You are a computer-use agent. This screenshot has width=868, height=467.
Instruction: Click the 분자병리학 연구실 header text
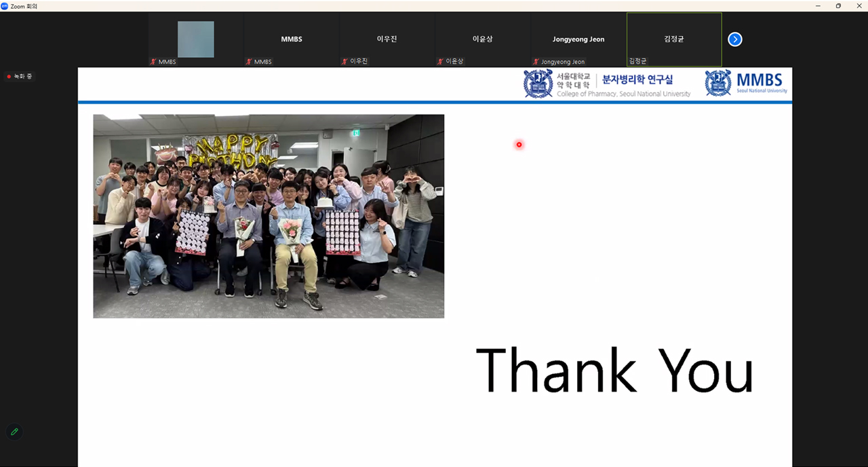coord(637,80)
